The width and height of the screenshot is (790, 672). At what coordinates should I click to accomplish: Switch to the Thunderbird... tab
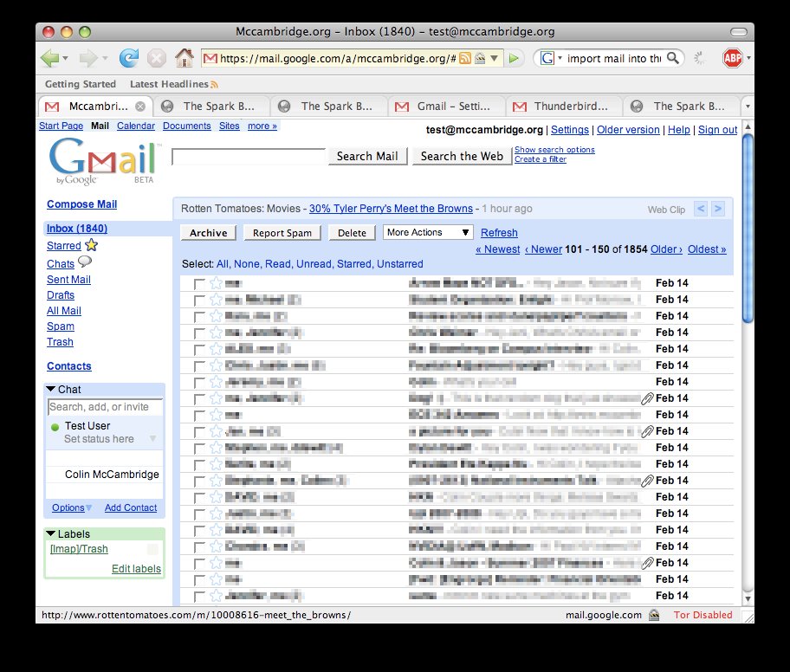(565, 107)
